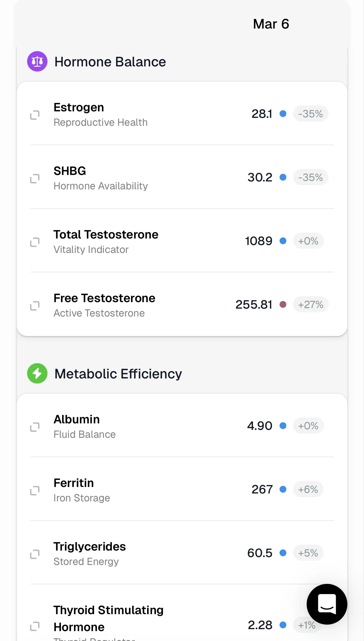Open the chat support bubble
This screenshot has height=641, width=364.
point(327,604)
